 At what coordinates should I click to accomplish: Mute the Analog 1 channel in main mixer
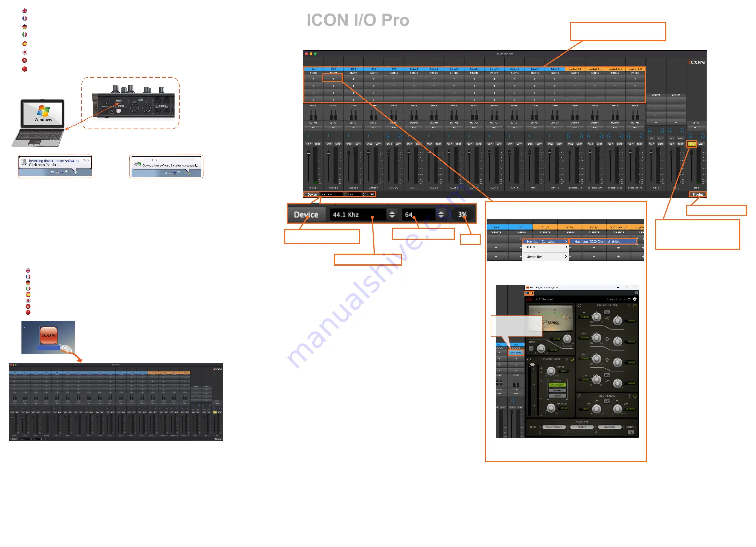(x=318, y=144)
